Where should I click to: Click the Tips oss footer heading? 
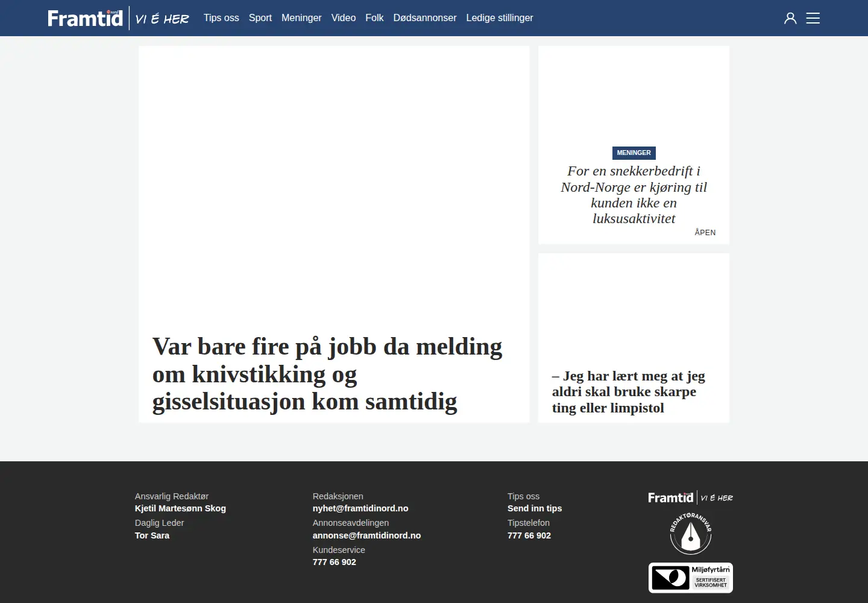pyautogui.click(x=523, y=496)
